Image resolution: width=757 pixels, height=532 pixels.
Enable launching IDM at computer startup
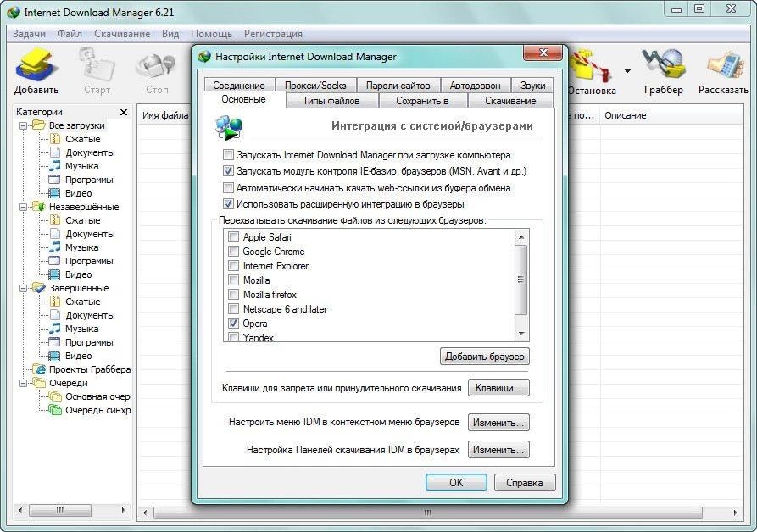click(228, 155)
